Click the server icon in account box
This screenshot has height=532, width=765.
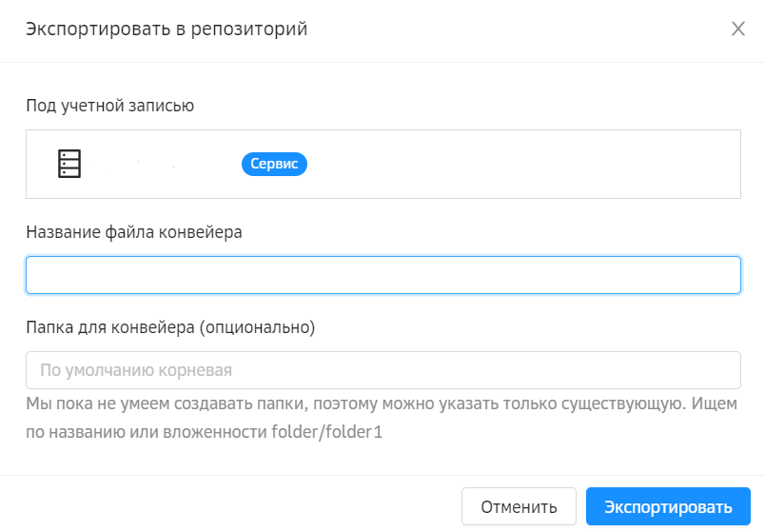tap(69, 164)
